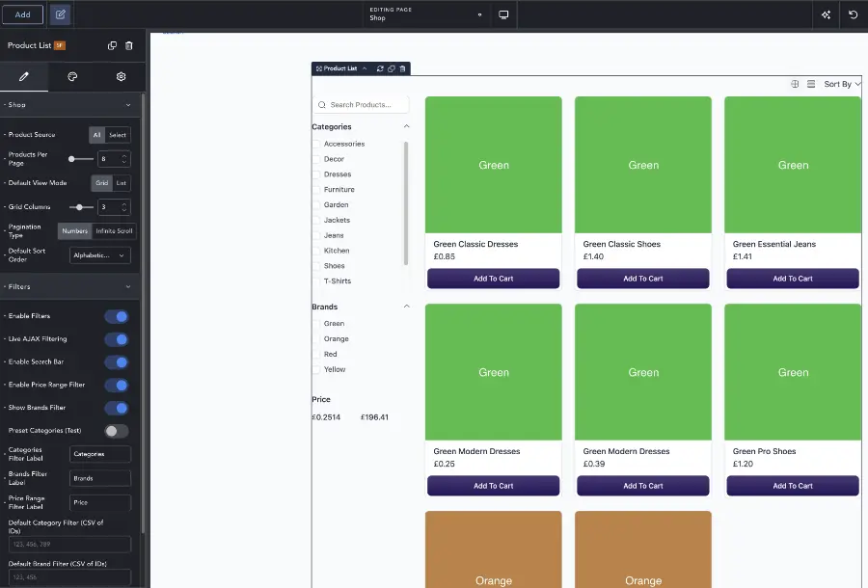Set Product Source to Select
The width and height of the screenshot is (868, 588).
(x=118, y=135)
